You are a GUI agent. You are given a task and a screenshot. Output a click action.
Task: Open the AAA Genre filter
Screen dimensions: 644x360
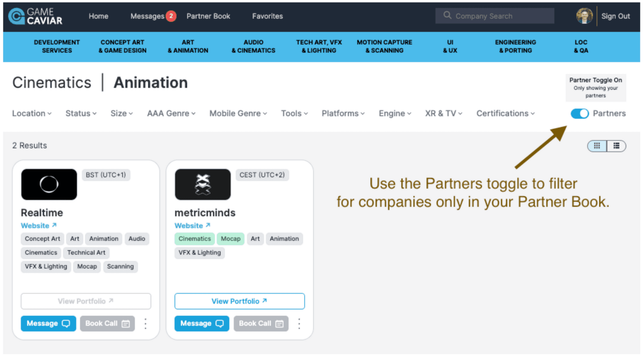click(171, 113)
